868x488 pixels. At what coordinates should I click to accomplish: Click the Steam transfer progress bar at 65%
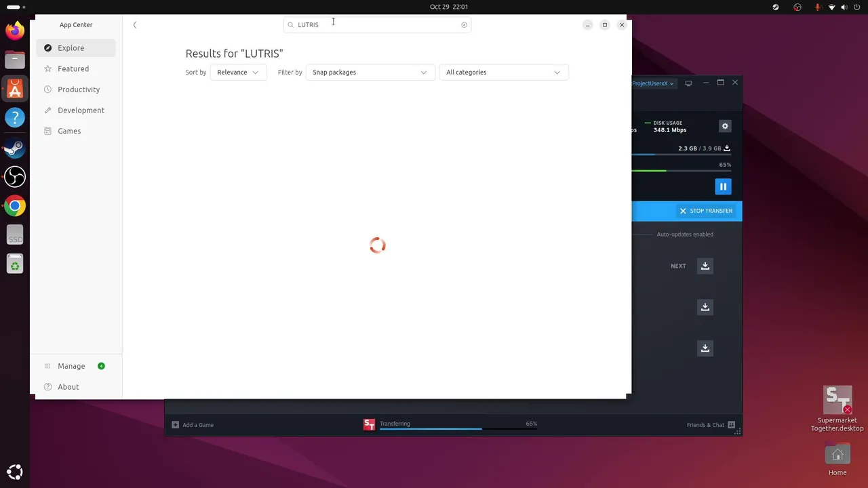coord(458,429)
